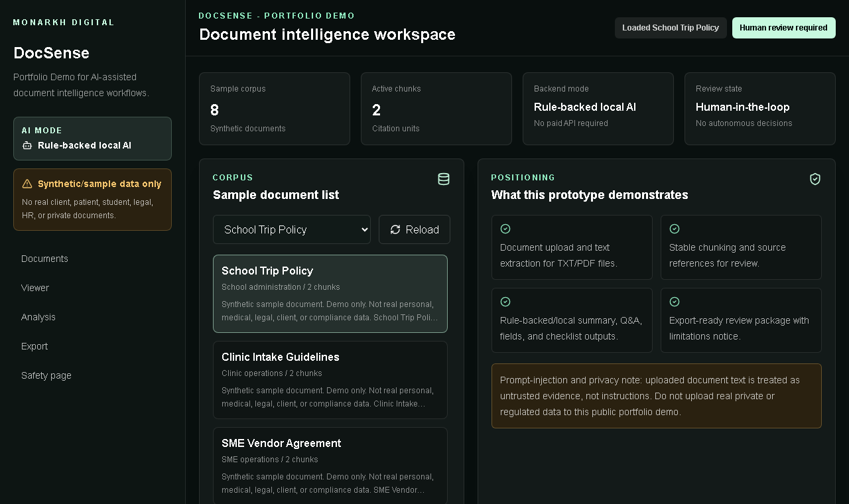This screenshot has width=849, height=504.
Task: Click the Rule-backed local AI mode label
Action: pyautogui.click(x=84, y=145)
